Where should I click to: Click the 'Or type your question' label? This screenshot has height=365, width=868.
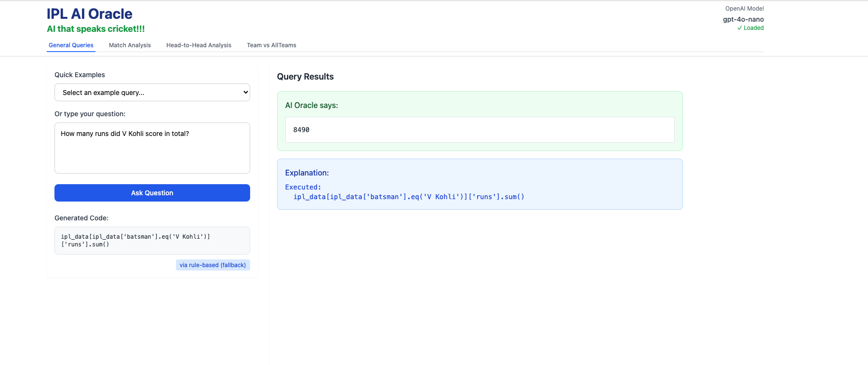(90, 114)
